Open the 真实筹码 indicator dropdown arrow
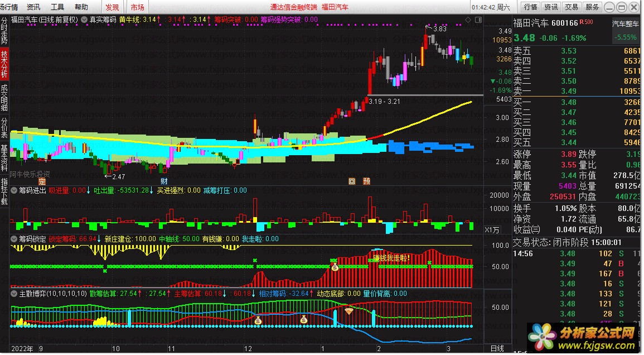The image size is (644, 355). (84, 20)
